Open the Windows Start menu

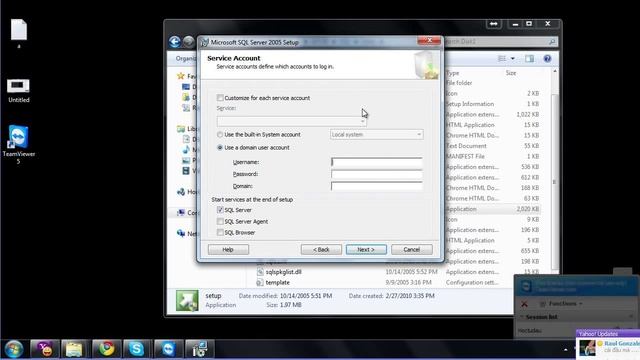tap(14, 349)
